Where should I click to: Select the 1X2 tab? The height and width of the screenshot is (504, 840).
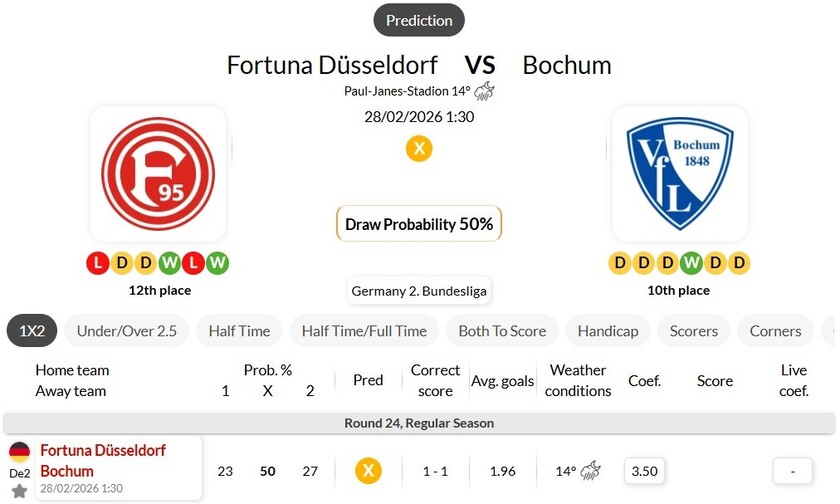pyautogui.click(x=32, y=331)
